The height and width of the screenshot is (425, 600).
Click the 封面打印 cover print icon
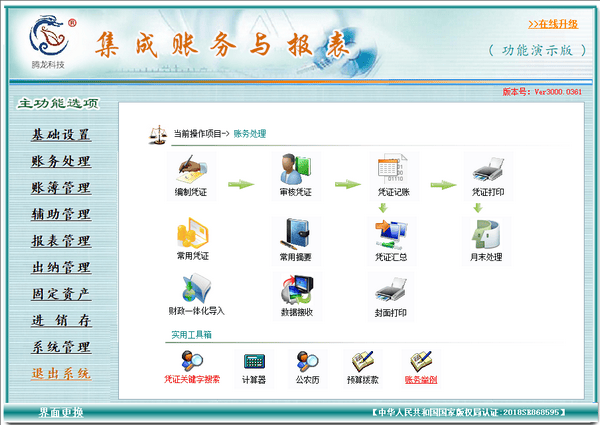coord(391,290)
